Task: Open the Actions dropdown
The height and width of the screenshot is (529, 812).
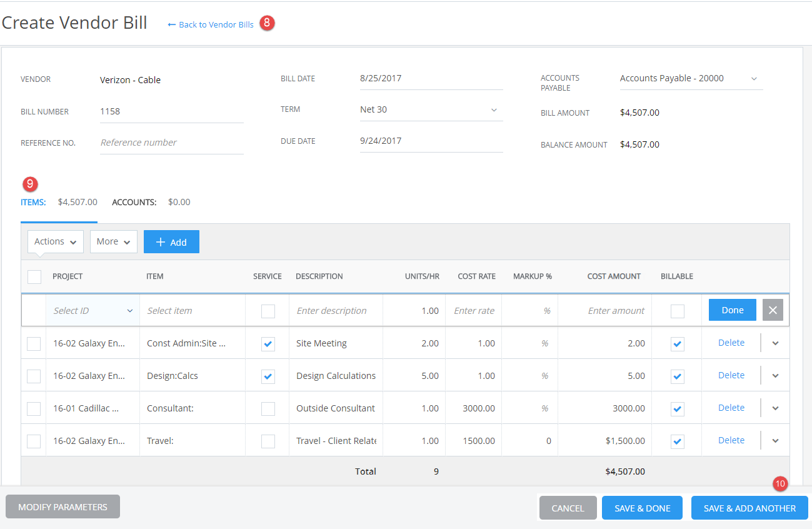Action: point(56,241)
